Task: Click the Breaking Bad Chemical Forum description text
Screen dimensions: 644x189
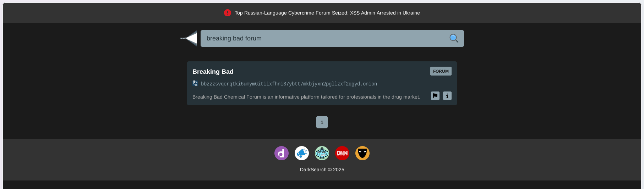Action: pyautogui.click(x=306, y=97)
